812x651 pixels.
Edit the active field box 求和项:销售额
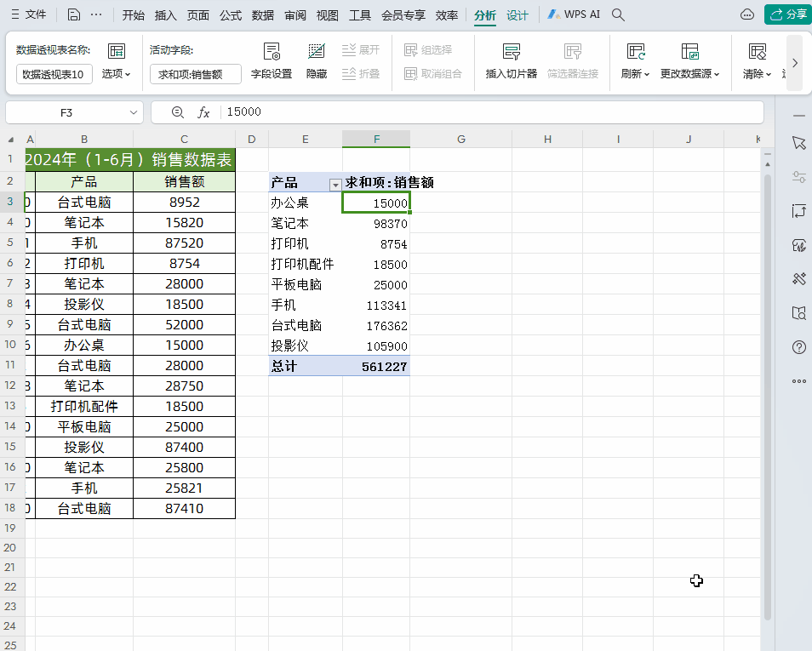[x=196, y=74]
